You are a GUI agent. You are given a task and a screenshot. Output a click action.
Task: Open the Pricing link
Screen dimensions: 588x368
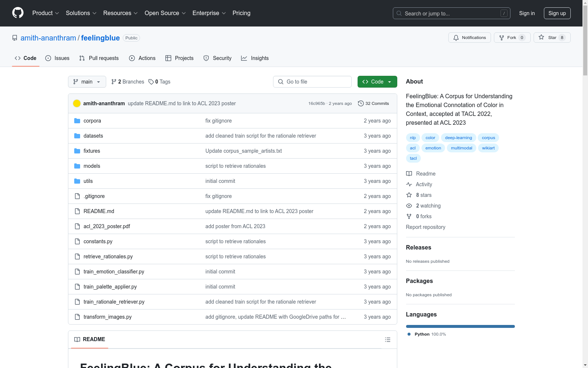[241, 13]
